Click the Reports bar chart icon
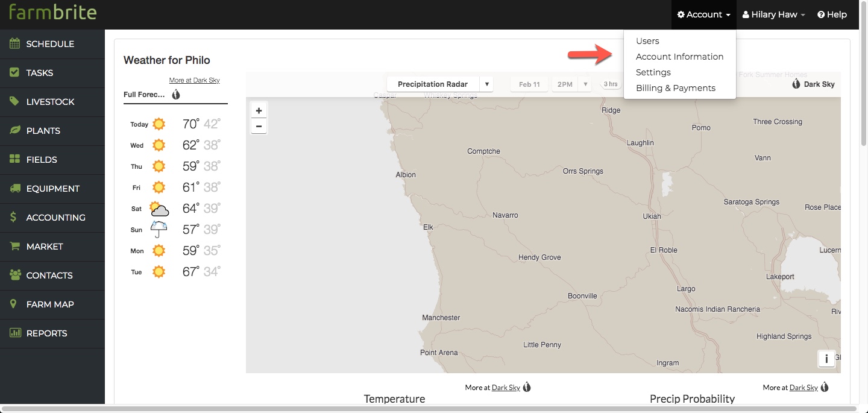The height and width of the screenshot is (413, 868). pyautogui.click(x=14, y=333)
